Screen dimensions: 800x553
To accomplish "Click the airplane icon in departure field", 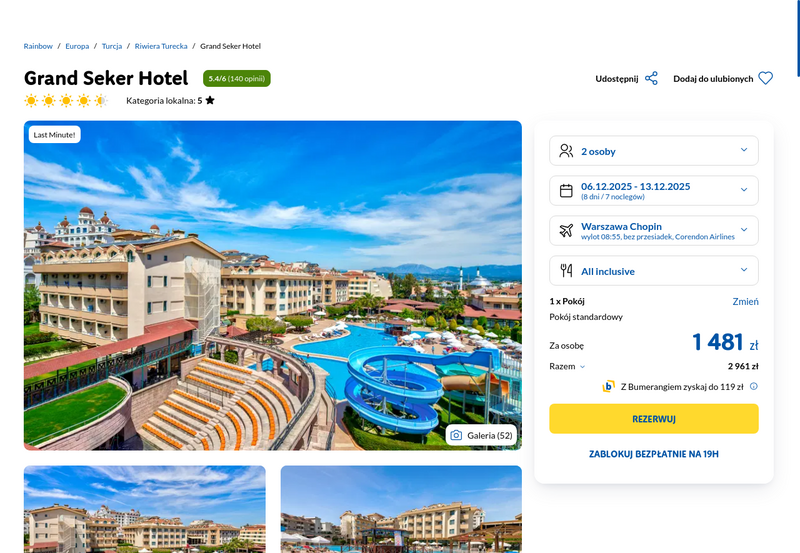I will pos(566,231).
